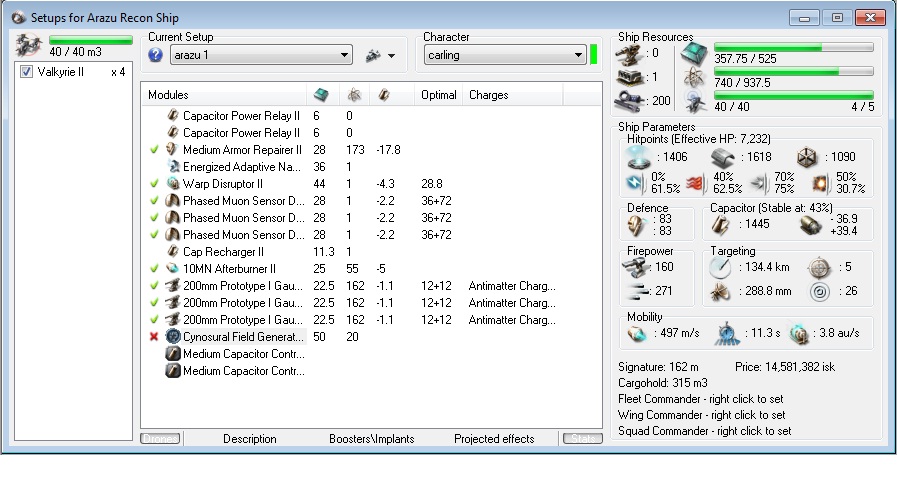Click the powergrid column header icon

coord(354,95)
